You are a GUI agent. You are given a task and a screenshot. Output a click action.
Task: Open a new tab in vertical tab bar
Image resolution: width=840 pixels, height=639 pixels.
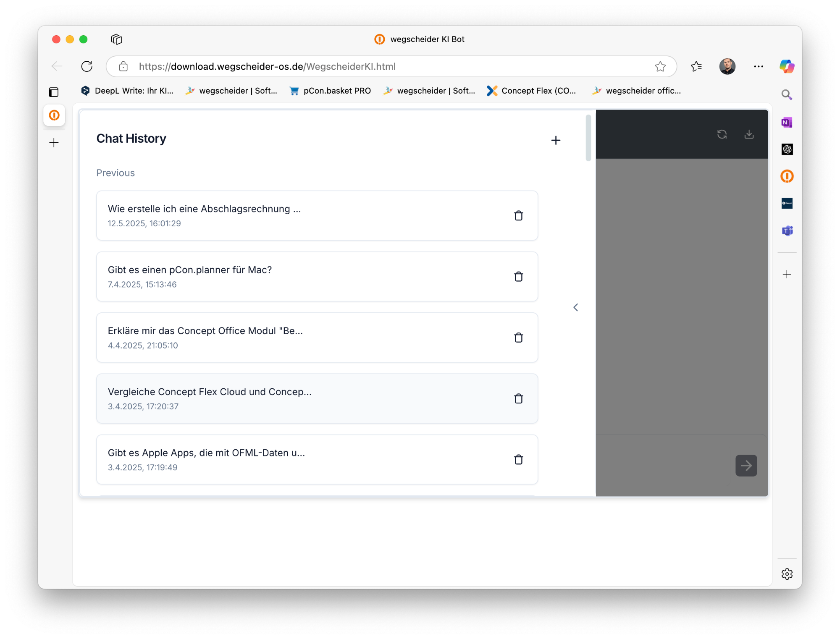pos(54,143)
